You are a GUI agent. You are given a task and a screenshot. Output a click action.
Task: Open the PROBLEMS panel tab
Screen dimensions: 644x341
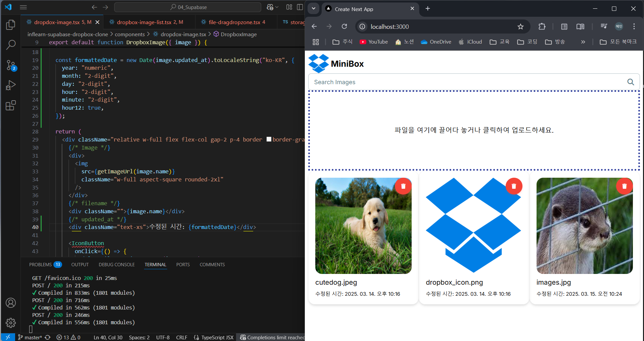45,265
